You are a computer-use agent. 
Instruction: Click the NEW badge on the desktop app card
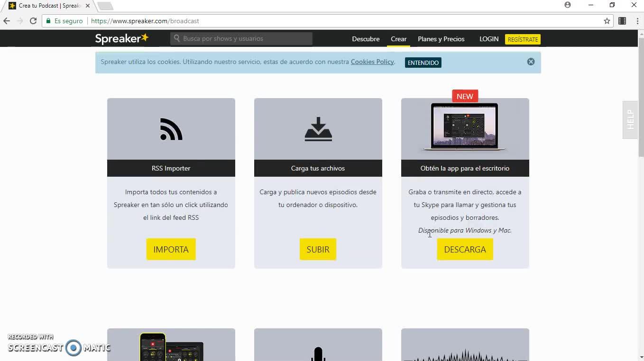[x=465, y=96]
